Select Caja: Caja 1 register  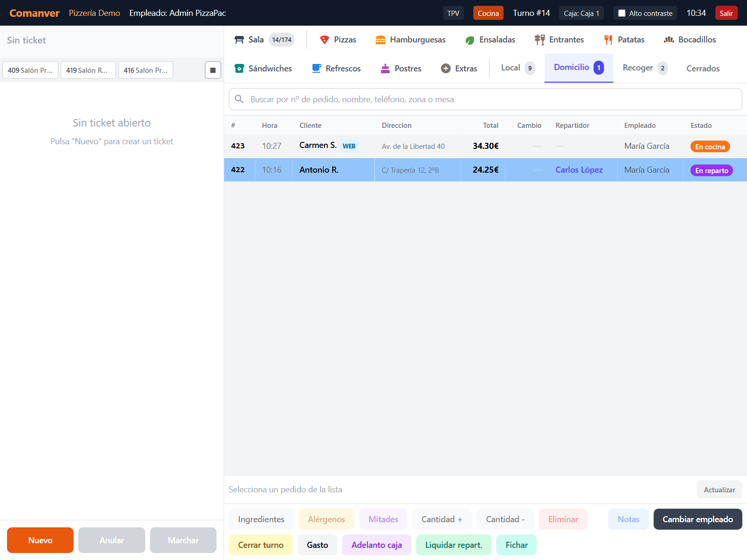pyautogui.click(x=581, y=13)
